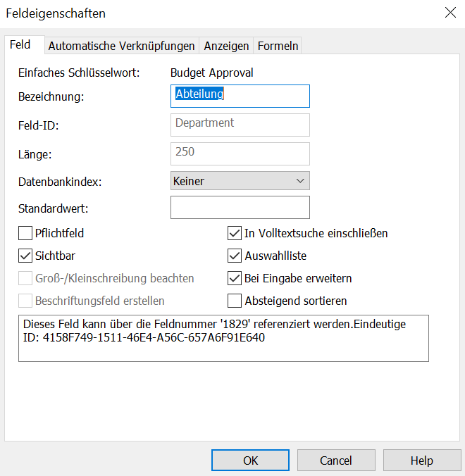
Task: Uncheck the Sichtbar checkbox
Action: [25, 256]
